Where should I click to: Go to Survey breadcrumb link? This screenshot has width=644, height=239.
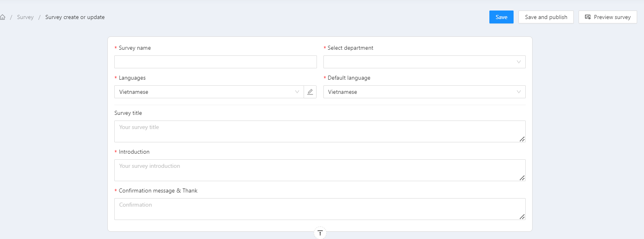[25, 17]
